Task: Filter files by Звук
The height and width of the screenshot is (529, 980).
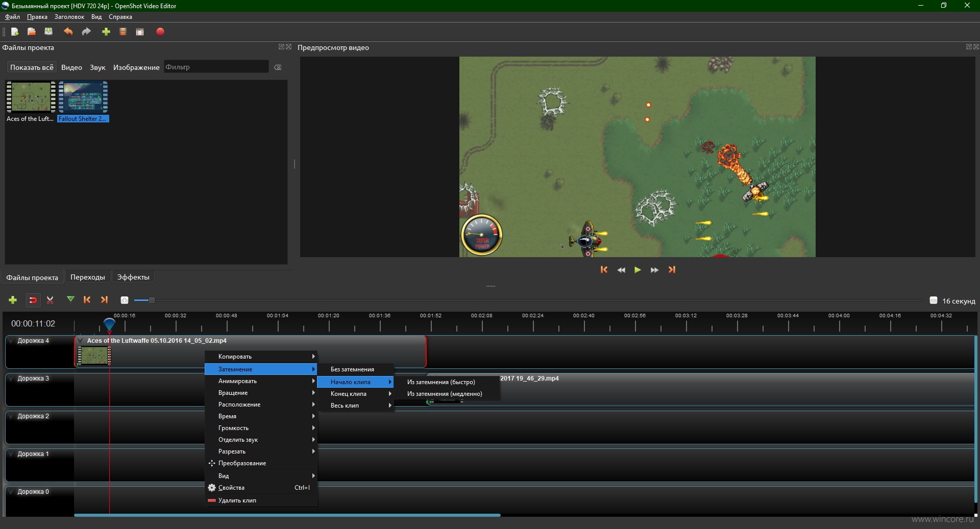Action: coord(97,67)
